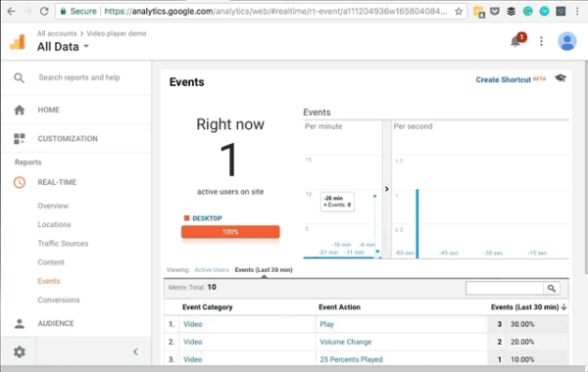Reload the page with the refresh icon
588x372 pixels.
[x=44, y=11]
